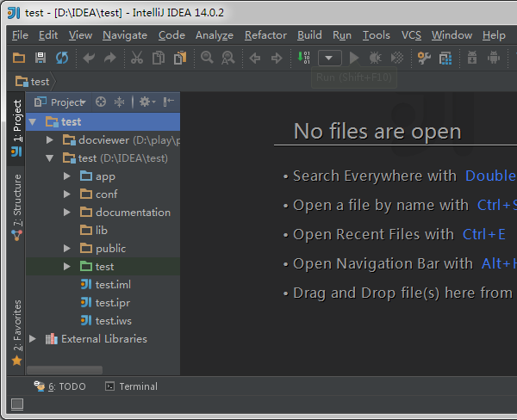Collapse the root test node
Image resolution: width=517 pixels, height=420 pixels.
(33, 122)
